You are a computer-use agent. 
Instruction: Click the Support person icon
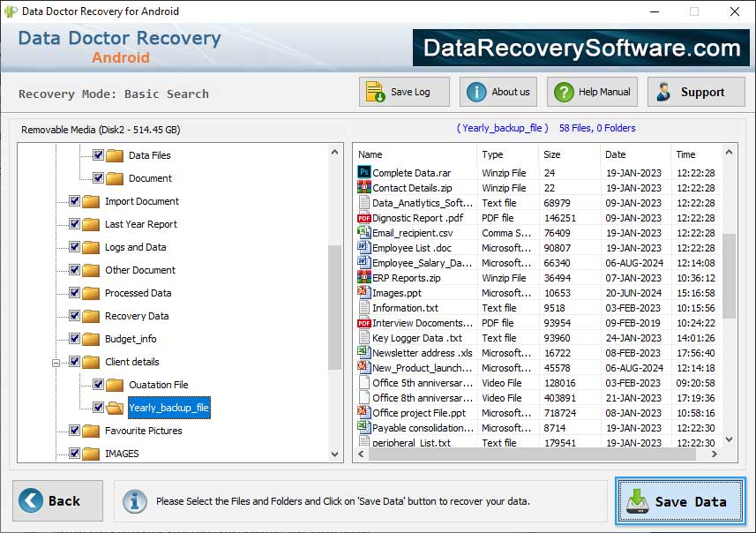tap(663, 91)
